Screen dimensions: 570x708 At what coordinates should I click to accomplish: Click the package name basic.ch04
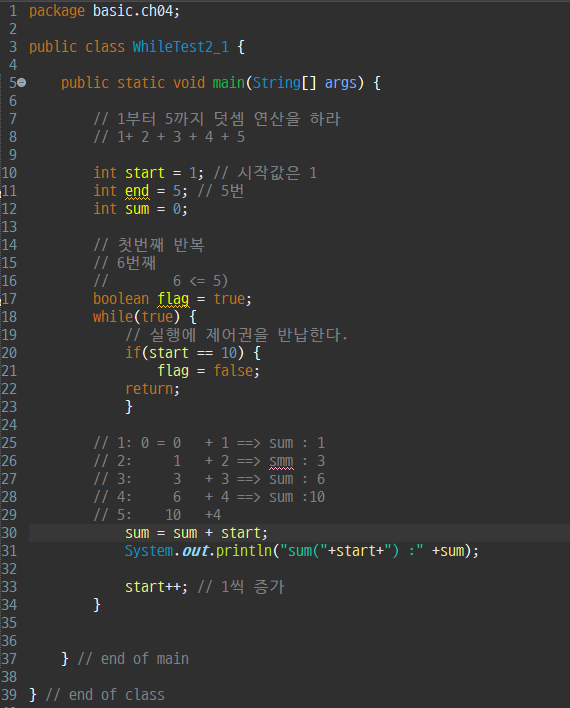tap(136, 11)
